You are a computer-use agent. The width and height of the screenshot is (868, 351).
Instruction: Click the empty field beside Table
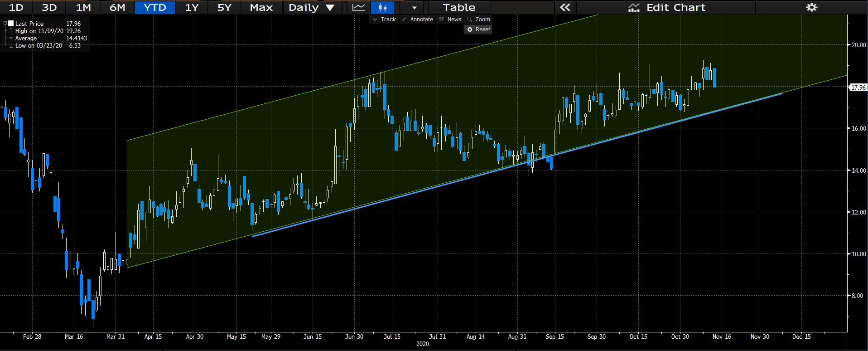(522, 7)
